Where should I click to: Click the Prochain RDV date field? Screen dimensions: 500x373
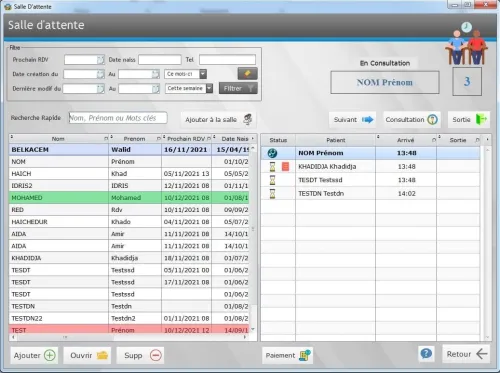click(x=81, y=60)
